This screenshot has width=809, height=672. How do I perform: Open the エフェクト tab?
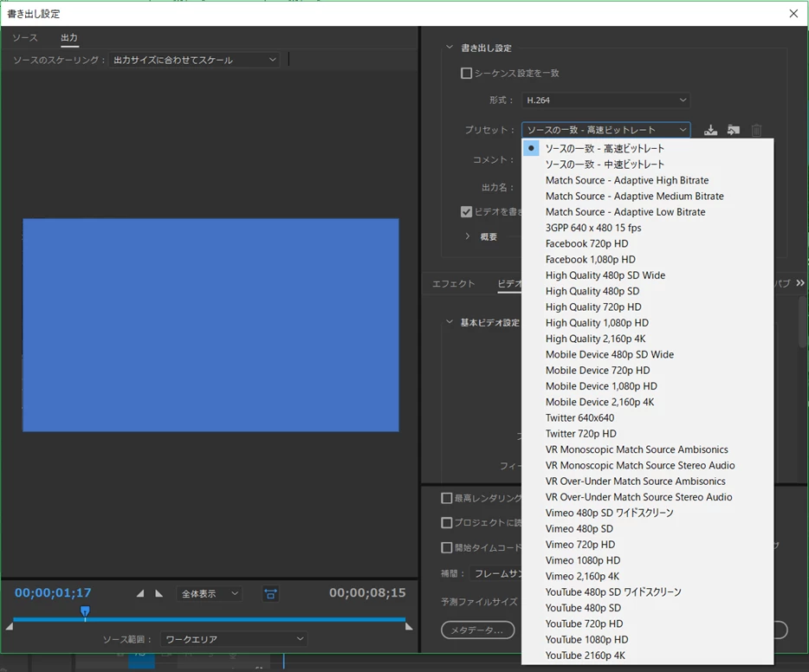tap(454, 284)
